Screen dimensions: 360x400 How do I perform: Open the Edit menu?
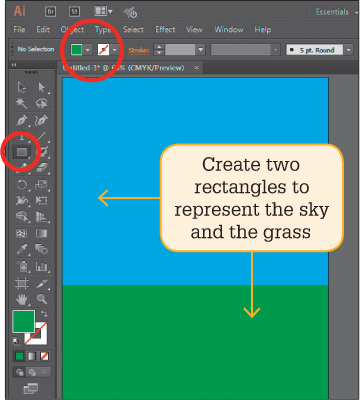(43, 30)
